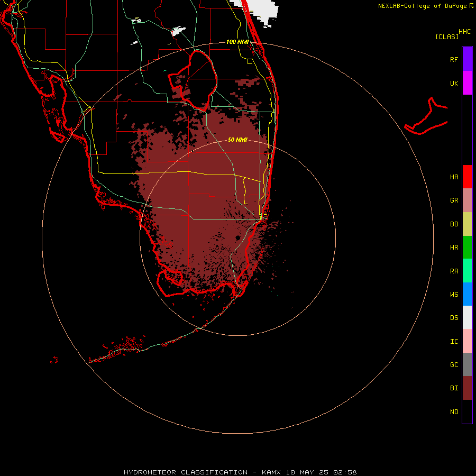The image size is (476, 476).
Task: Select the light pink IC color swatch
Action: pos(467,341)
